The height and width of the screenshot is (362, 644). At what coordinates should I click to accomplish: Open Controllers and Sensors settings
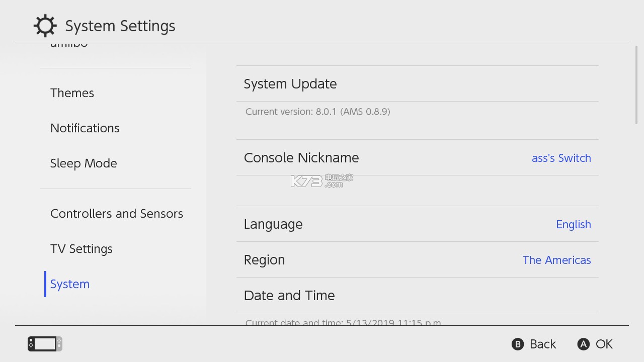coord(117,214)
